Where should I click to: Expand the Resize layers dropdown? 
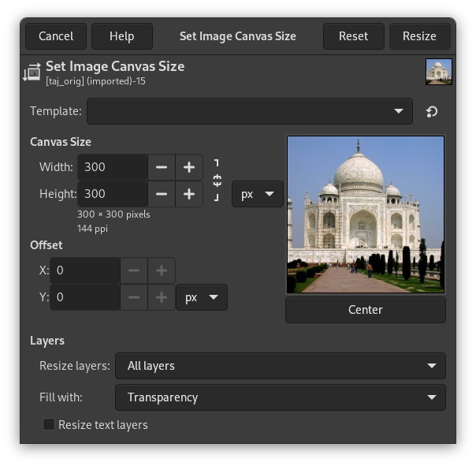click(280, 366)
